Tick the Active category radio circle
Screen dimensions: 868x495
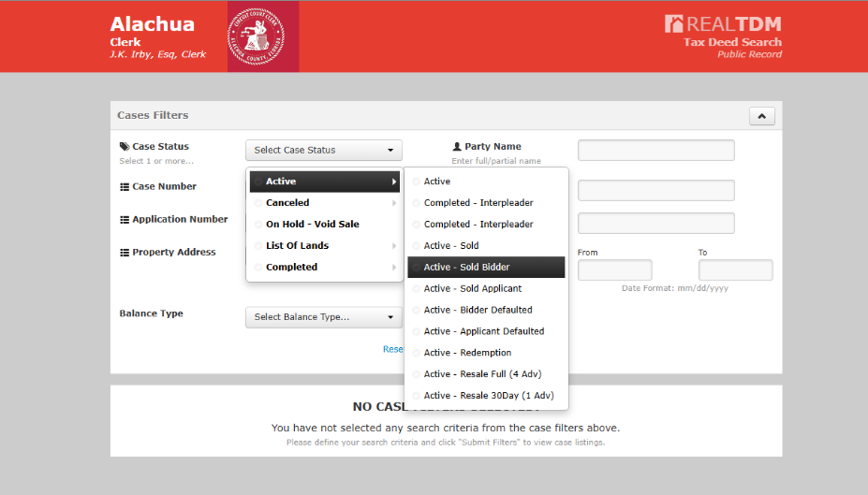click(258, 182)
